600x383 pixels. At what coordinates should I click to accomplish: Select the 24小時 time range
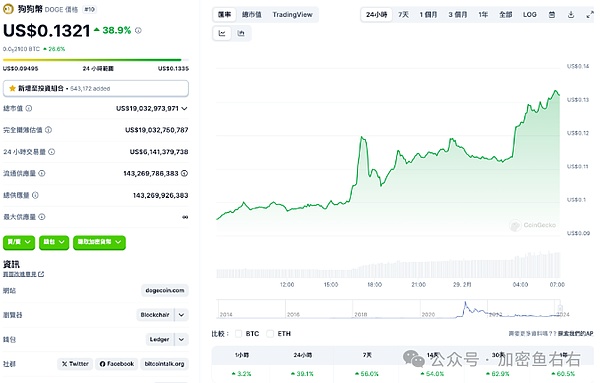pos(377,15)
